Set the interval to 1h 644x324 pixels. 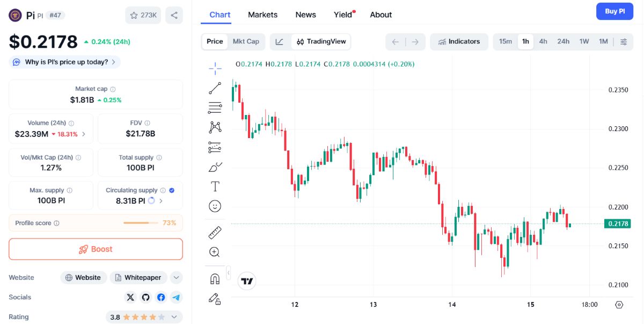[525, 41]
